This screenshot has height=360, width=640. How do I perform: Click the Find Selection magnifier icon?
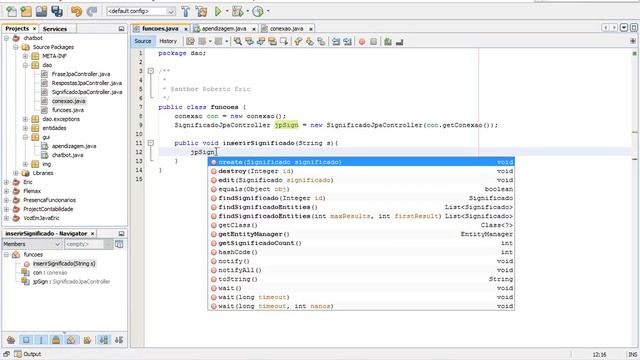[237, 41]
